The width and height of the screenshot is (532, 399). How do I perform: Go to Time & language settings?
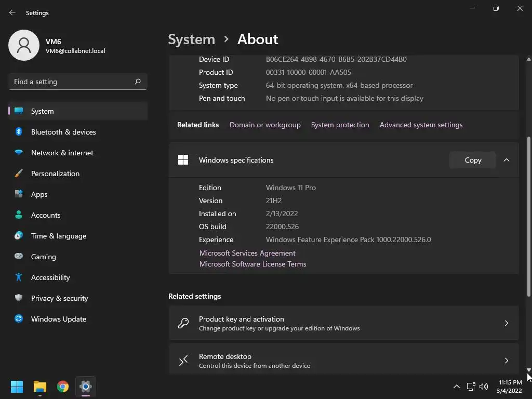[58, 236]
